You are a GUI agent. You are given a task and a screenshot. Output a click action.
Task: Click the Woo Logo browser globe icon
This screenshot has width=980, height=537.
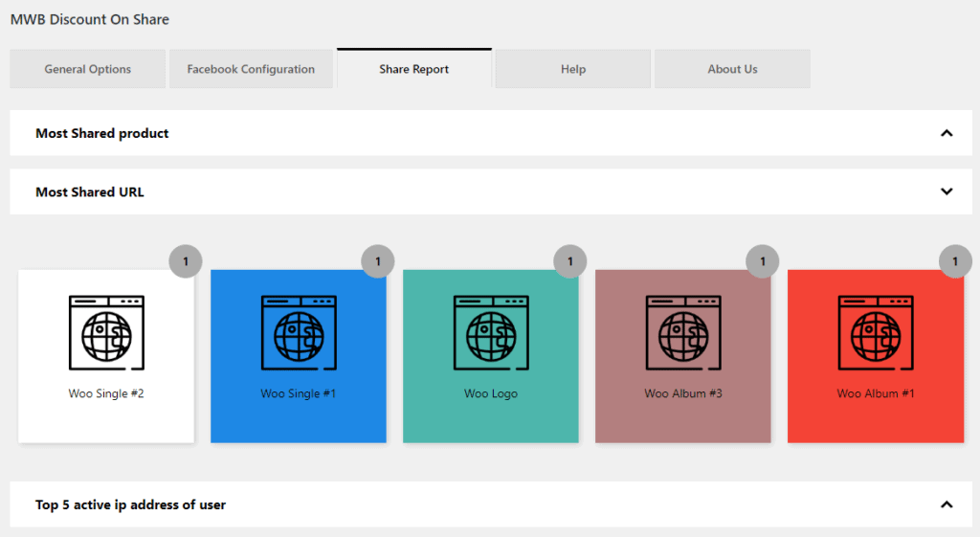coord(491,332)
